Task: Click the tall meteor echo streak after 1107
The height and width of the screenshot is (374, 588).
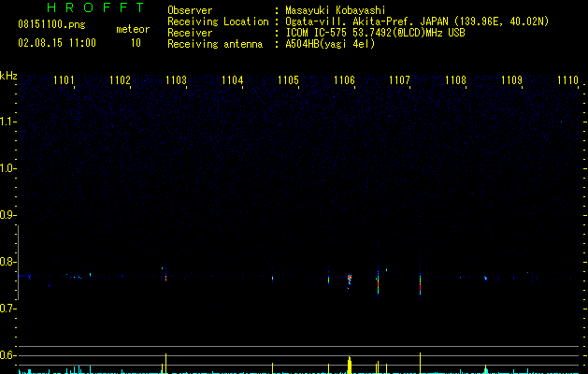Action: point(420,283)
